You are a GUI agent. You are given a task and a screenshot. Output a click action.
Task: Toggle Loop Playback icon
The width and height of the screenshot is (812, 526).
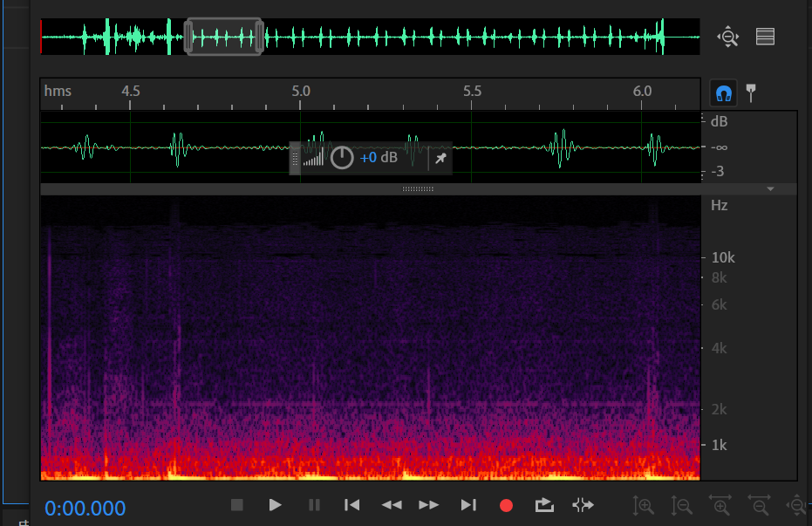point(544,504)
